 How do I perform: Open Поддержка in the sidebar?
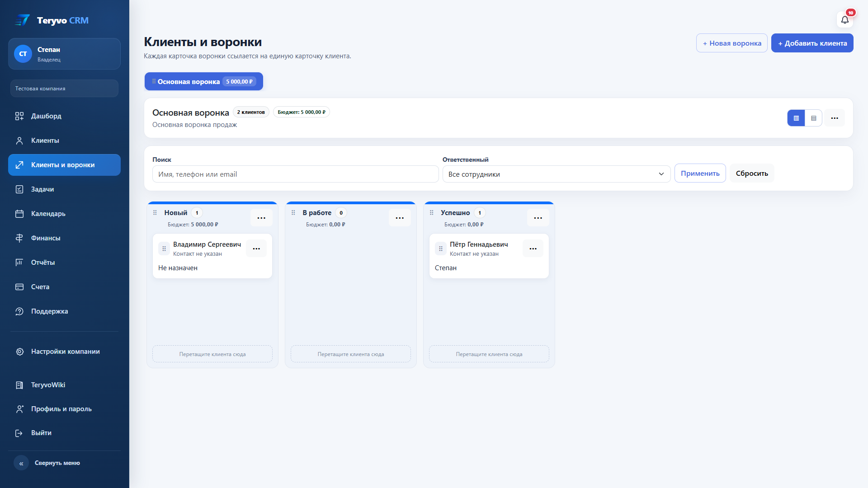[64, 311]
